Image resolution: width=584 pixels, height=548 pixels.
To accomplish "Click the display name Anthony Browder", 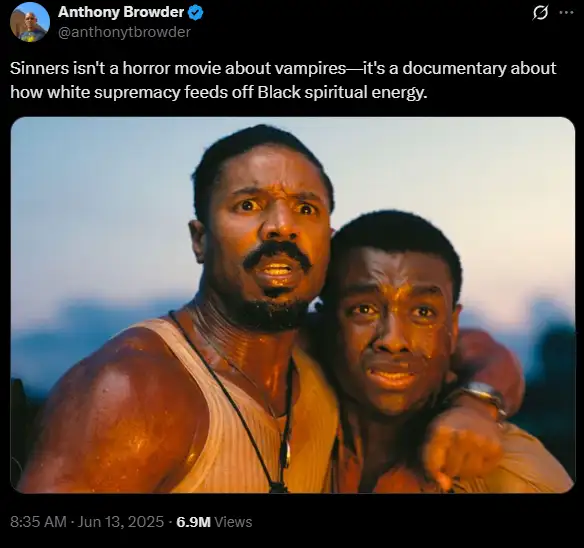I will [121, 12].
